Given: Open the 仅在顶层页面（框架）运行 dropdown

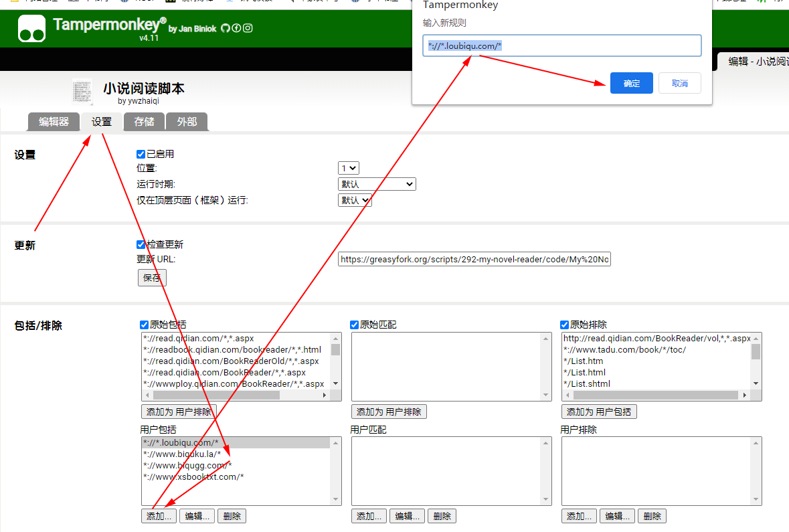Looking at the screenshot, I should point(355,200).
